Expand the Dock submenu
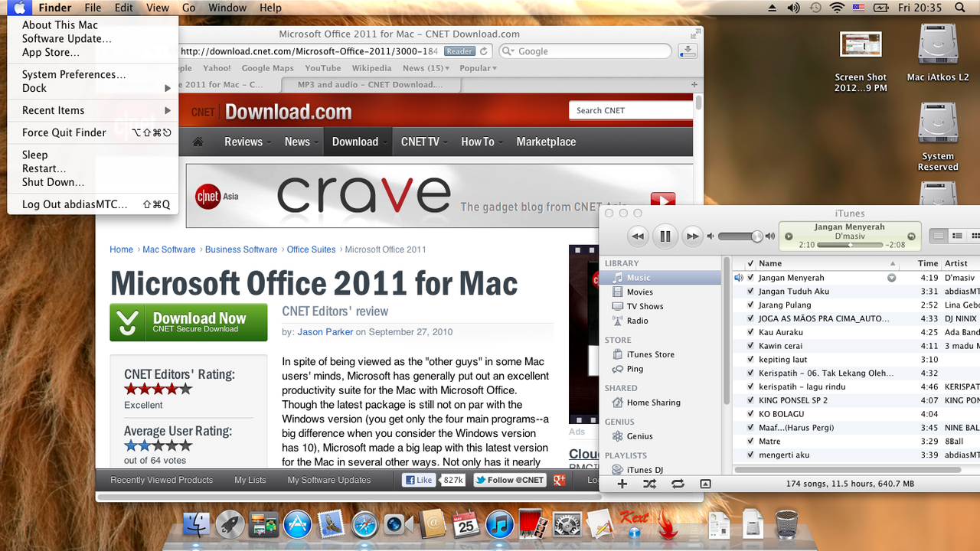980x551 pixels. coord(93,89)
